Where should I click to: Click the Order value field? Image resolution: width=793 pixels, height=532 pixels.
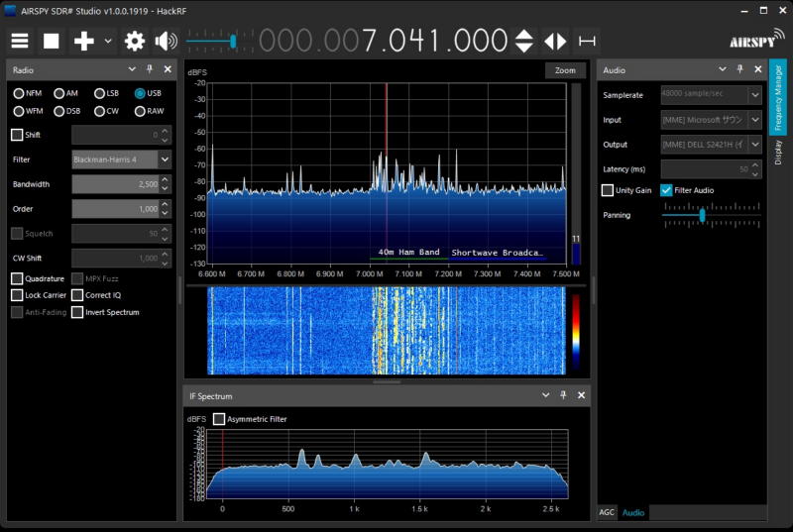click(x=115, y=209)
